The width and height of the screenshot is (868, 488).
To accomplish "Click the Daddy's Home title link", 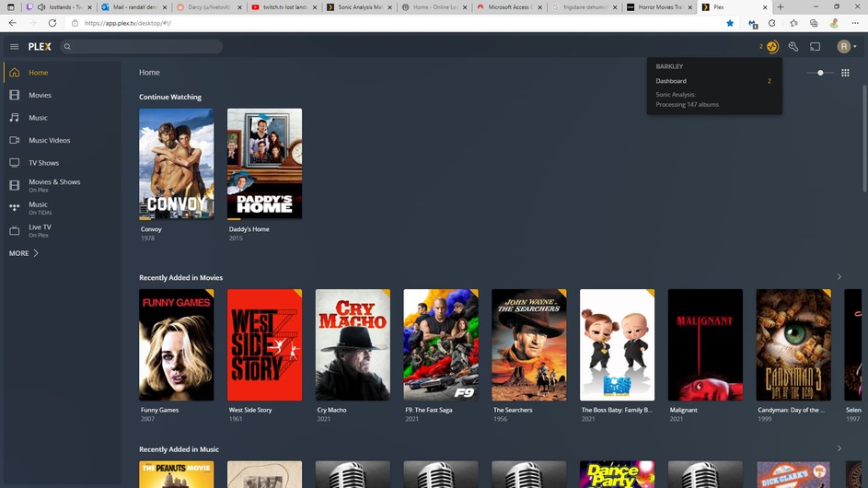I will coord(249,228).
